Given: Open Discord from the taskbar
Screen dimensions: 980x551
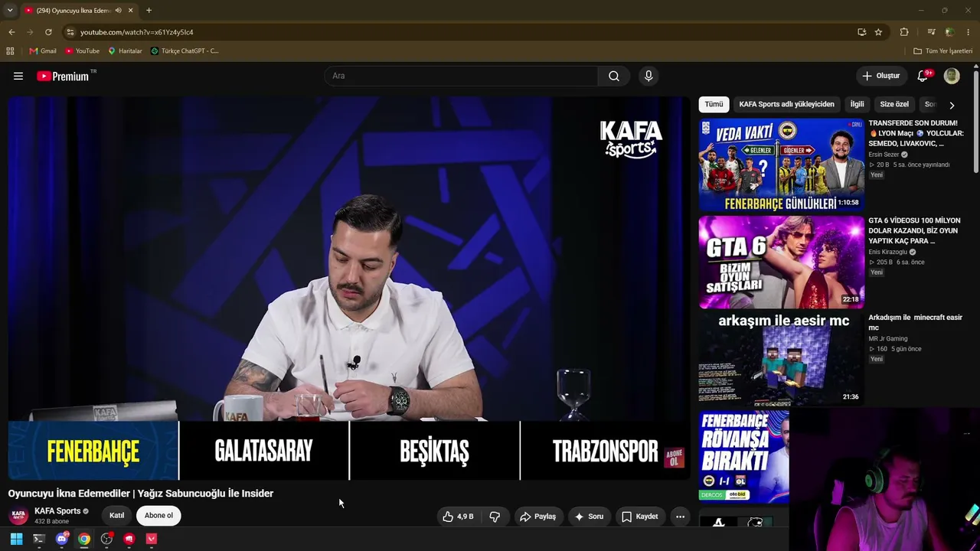Looking at the screenshot, I should 62,539.
